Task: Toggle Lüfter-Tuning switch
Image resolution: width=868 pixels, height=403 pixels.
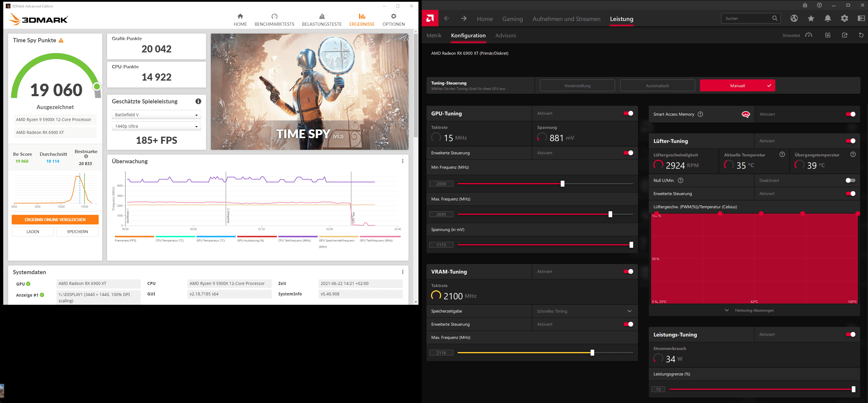Action: 851,141
